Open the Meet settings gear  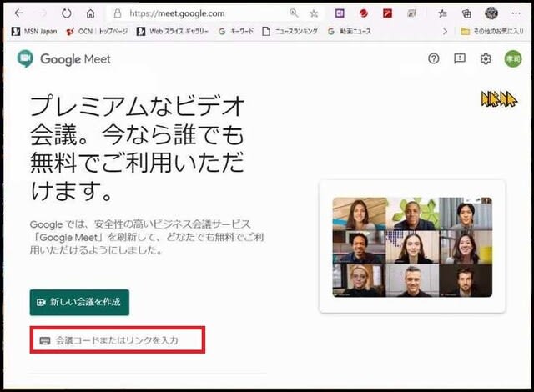click(x=486, y=59)
